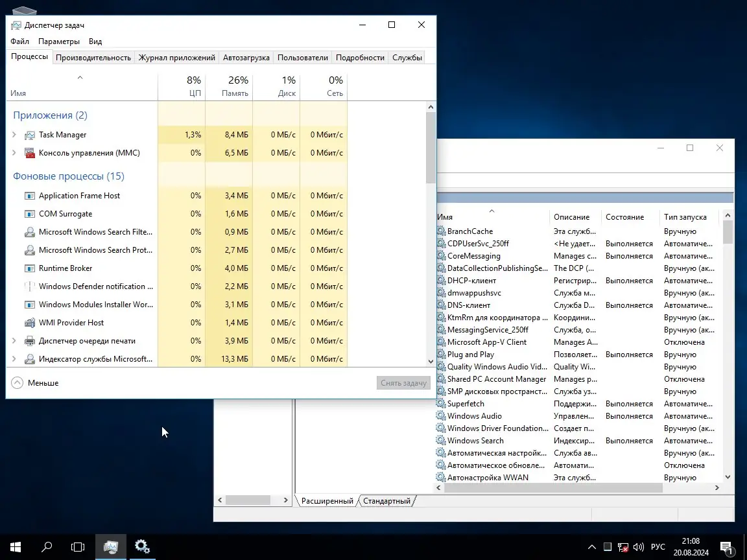Click the printer icon beside Диспетчер очереди печати
The height and width of the screenshot is (560, 747).
[29, 340]
